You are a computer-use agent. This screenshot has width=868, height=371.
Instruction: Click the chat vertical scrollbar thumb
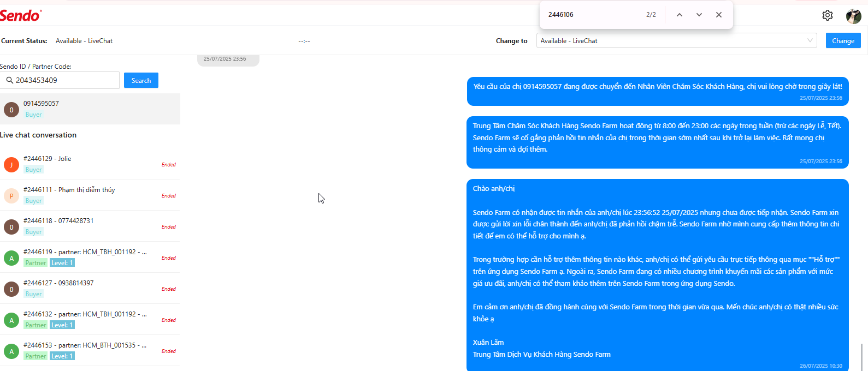point(861,357)
